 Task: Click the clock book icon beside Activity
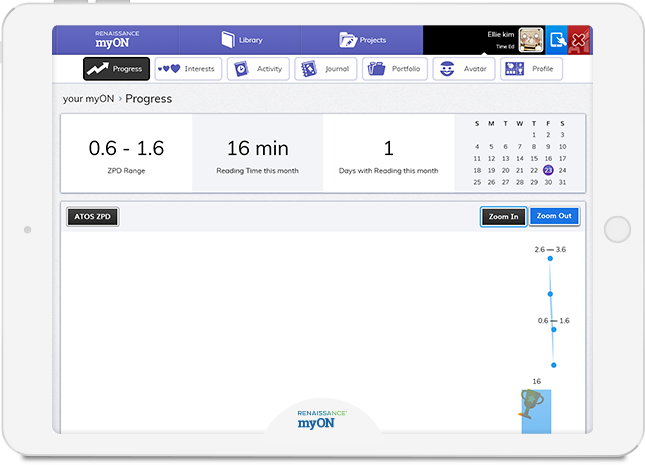coord(241,69)
